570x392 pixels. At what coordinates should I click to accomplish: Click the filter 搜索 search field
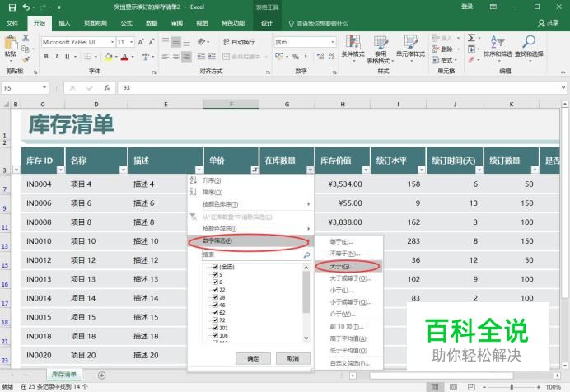click(256, 255)
